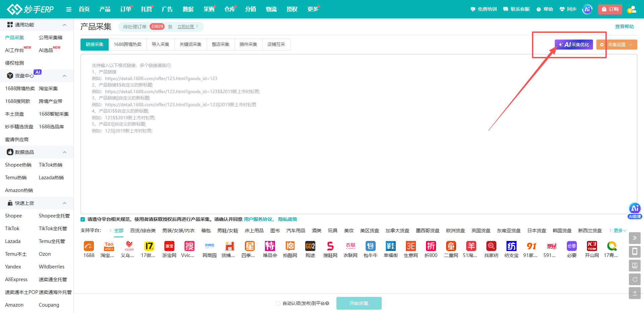Click the back-to-top arrow icon
Viewport: 644px width, 313px height.
click(x=635, y=293)
